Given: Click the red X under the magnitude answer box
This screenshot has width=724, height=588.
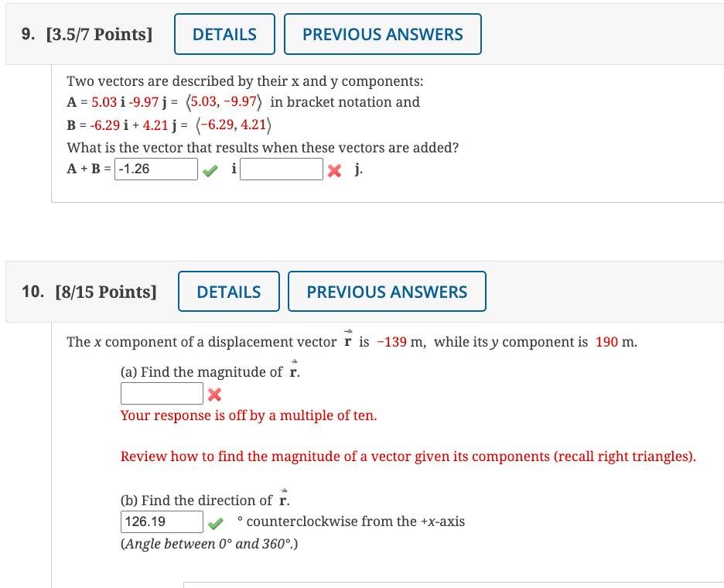Looking at the screenshot, I should point(213,395).
